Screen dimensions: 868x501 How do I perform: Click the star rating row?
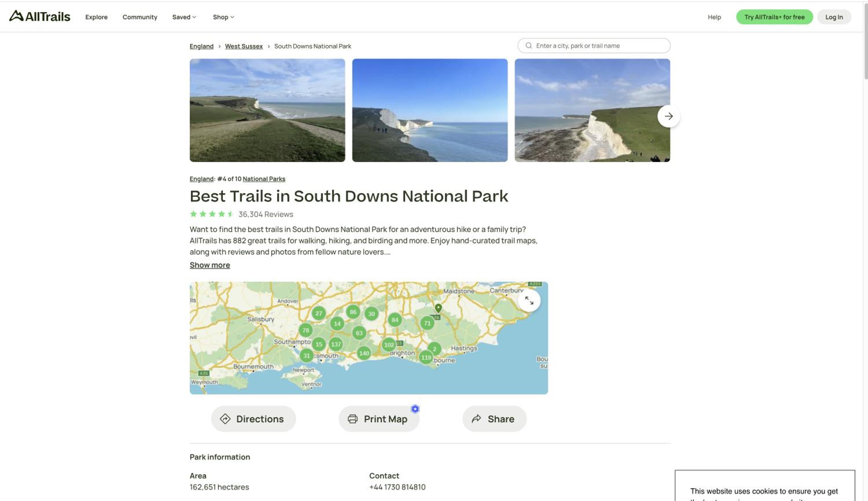241,214
